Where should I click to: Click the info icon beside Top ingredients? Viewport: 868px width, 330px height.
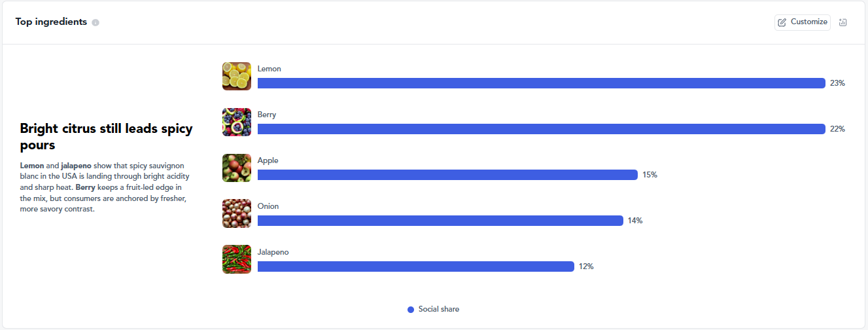coord(95,22)
